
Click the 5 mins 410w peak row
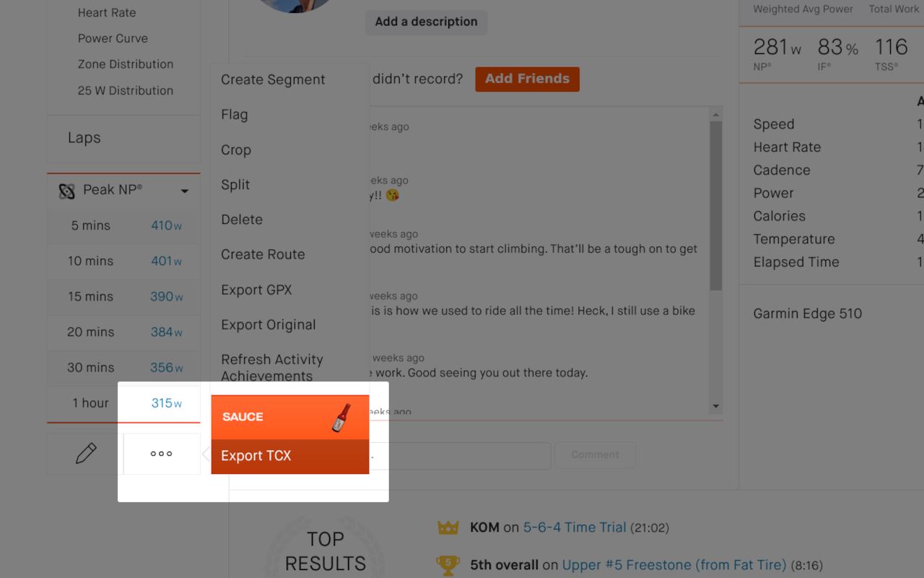(x=123, y=226)
